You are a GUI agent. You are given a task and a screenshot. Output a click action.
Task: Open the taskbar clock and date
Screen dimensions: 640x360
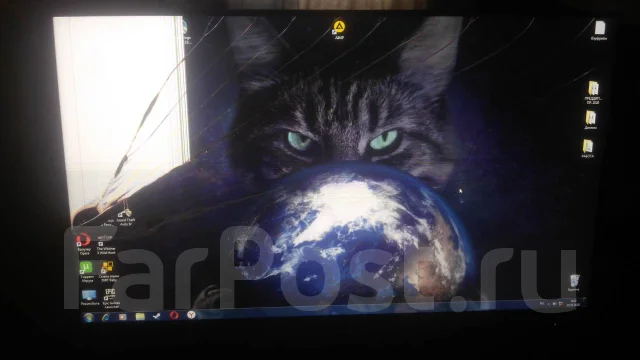pos(573,302)
